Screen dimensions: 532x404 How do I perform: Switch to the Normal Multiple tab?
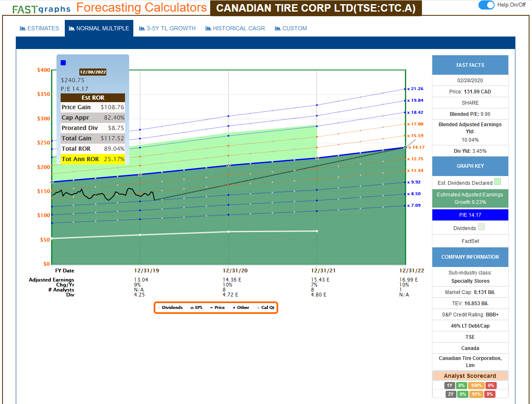pyautogui.click(x=99, y=28)
